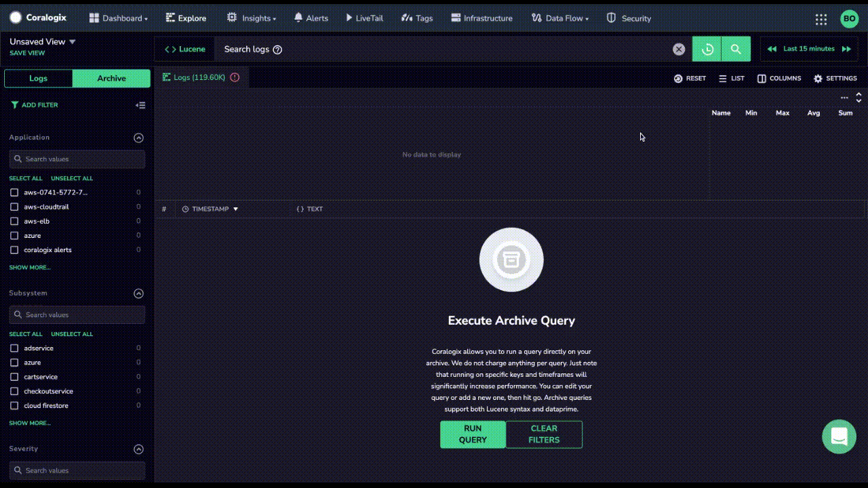Check the checkoutservice subsystem

pyautogui.click(x=14, y=391)
